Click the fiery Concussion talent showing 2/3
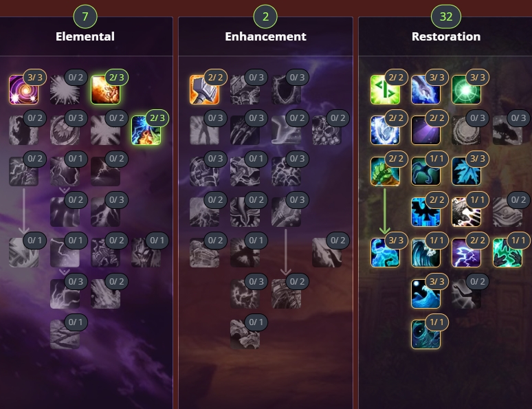 (x=106, y=89)
